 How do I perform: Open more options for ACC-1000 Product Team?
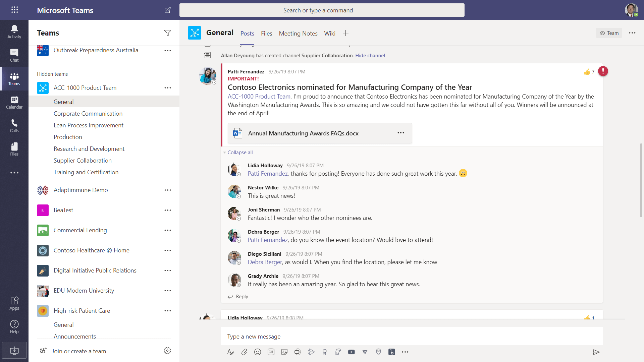(x=168, y=88)
